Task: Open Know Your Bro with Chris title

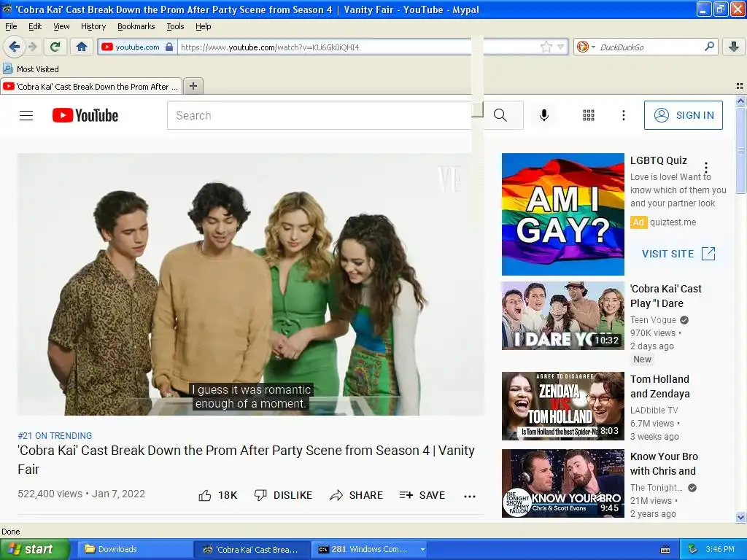Action: click(664, 463)
